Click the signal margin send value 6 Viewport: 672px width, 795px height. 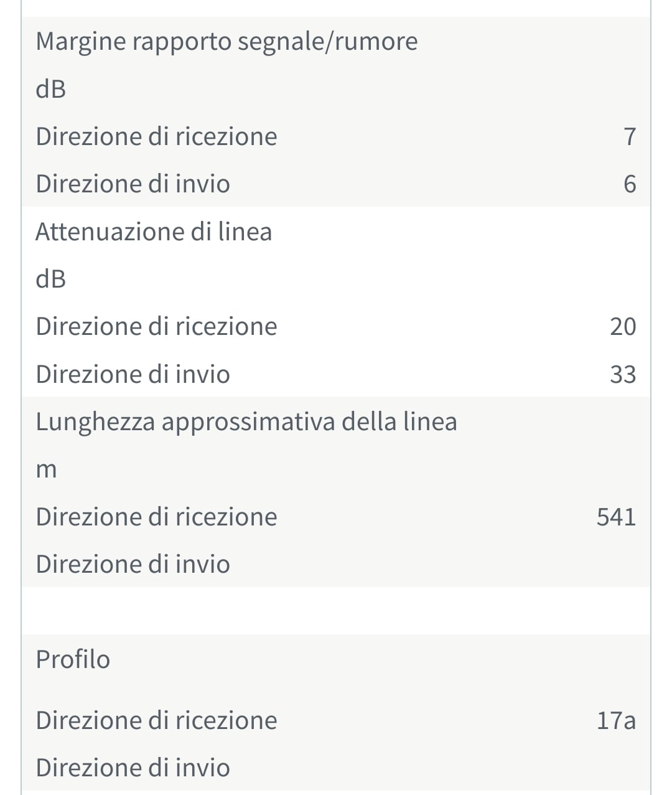[630, 184]
